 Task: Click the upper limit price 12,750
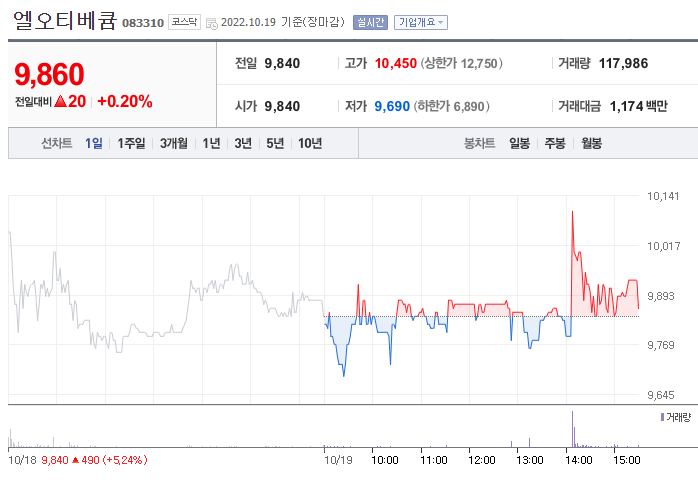(479, 64)
